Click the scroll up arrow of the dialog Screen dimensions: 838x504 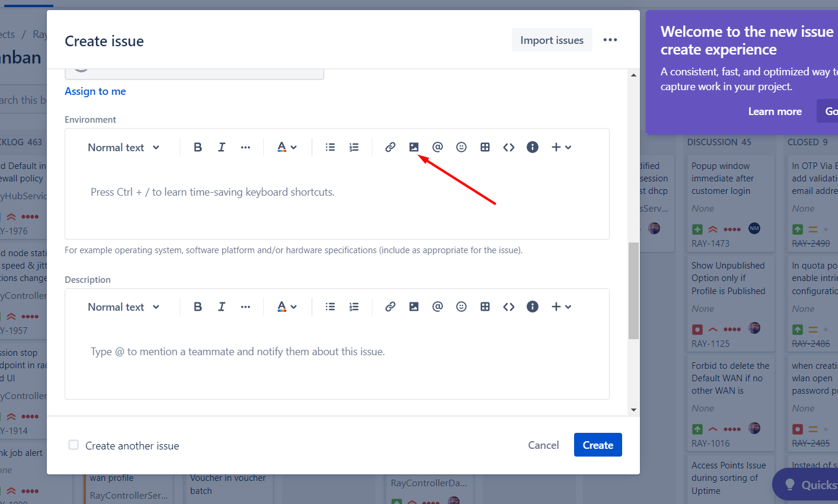(x=633, y=75)
